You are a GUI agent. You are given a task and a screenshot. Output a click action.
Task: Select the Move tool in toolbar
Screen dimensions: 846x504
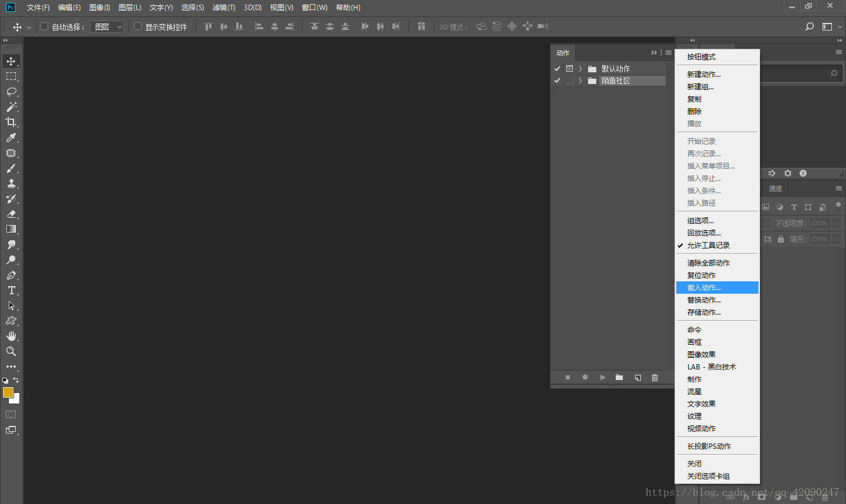(11, 61)
